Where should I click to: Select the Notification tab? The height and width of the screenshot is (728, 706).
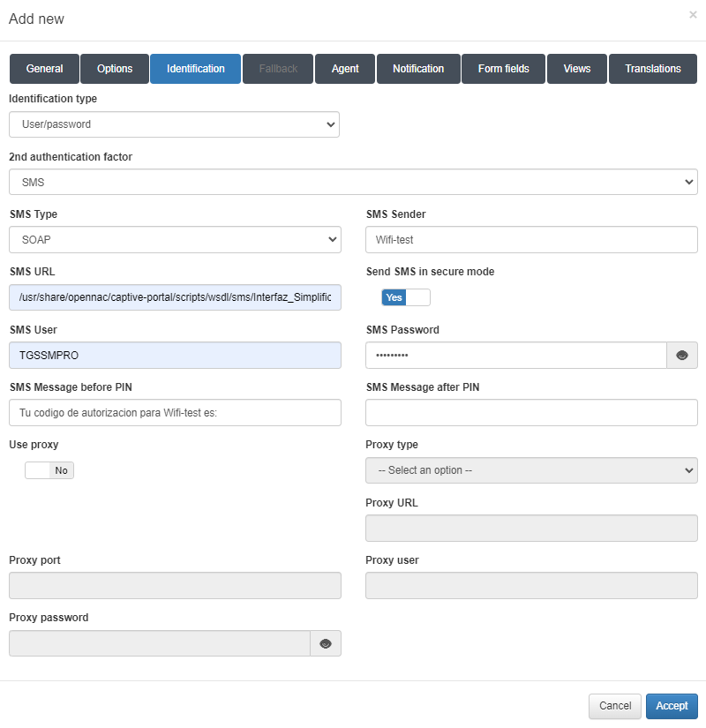click(x=418, y=69)
